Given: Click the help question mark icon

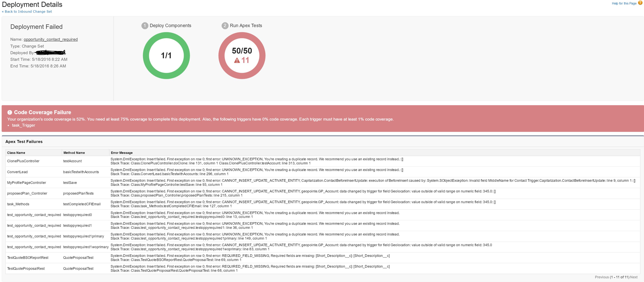Looking at the screenshot, I should (x=640, y=3).
